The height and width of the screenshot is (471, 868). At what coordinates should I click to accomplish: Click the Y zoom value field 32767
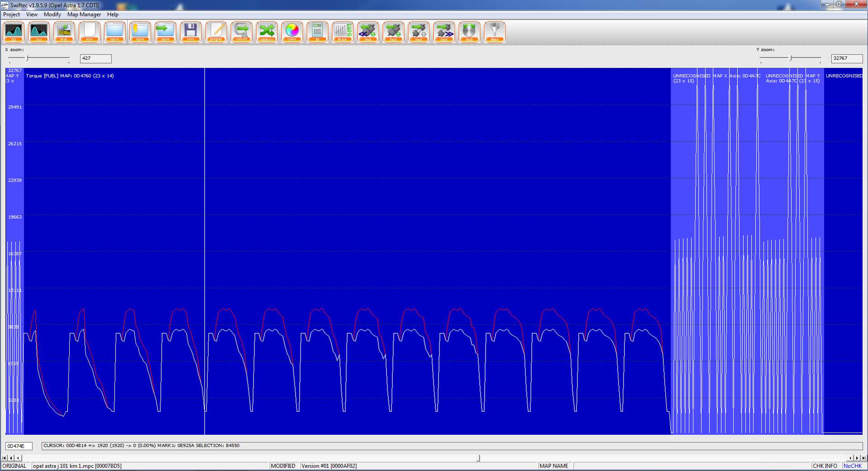(x=847, y=58)
